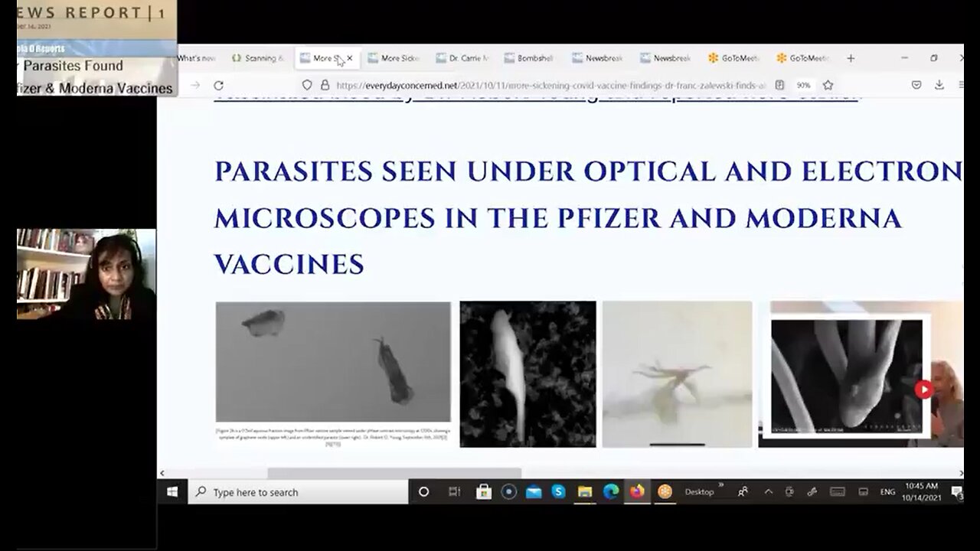This screenshot has height=551, width=980.
Task: Click the News Report banner overlay
Action: click(96, 48)
